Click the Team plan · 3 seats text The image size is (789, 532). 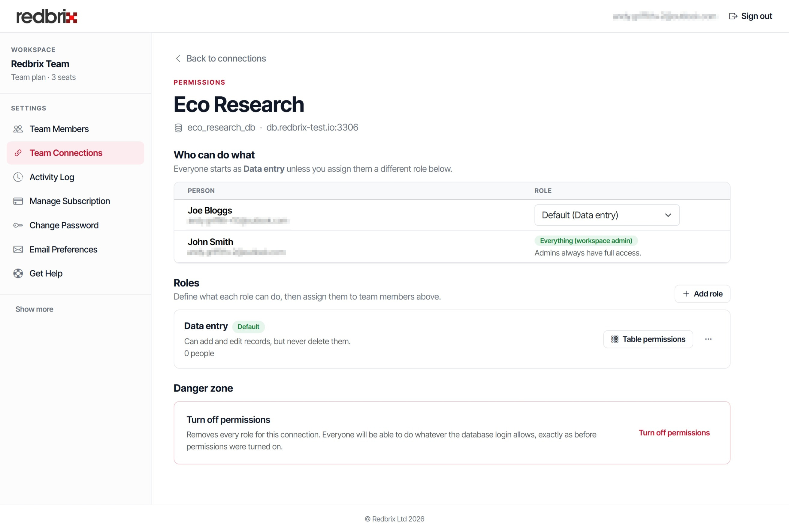(x=44, y=77)
